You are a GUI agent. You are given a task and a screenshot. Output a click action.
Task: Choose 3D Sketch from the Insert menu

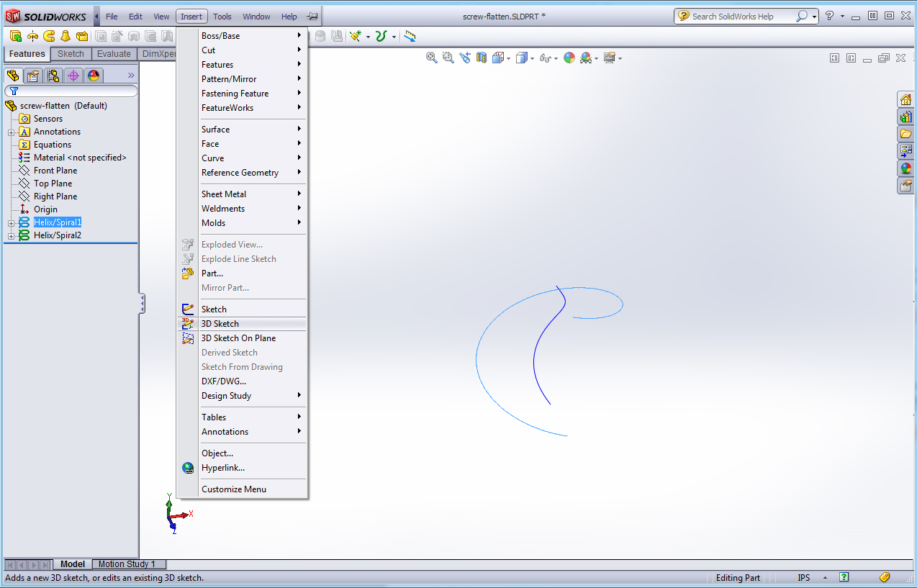pos(220,324)
